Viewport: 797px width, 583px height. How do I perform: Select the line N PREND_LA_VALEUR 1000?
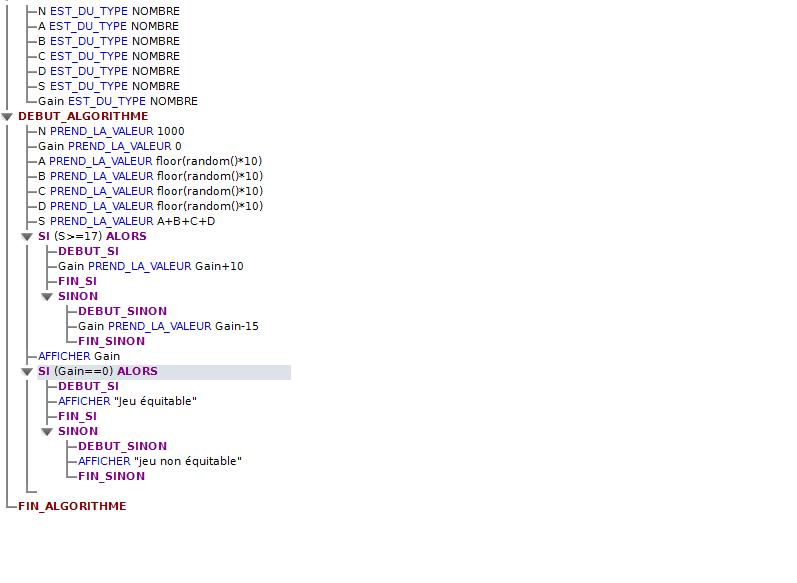[111, 131]
